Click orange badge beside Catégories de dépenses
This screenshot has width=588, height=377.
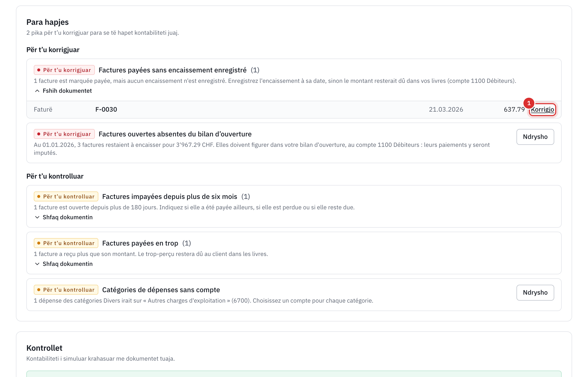[66, 290]
